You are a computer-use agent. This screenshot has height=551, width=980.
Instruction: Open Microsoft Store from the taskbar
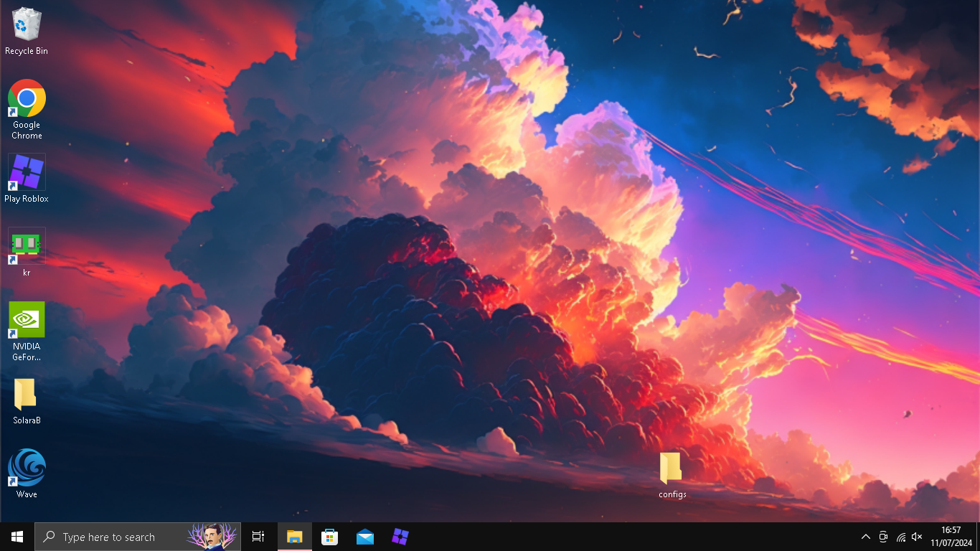pos(330,537)
